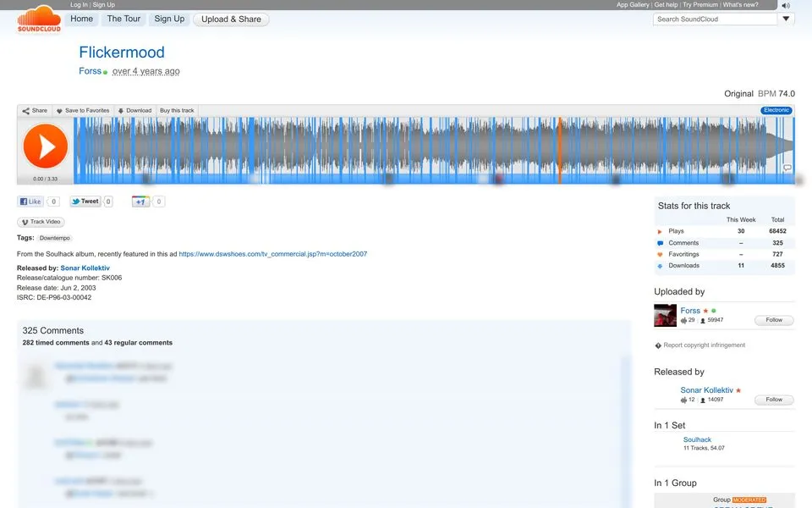Image resolution: width=812 pixels, height=508 pixels.
Task: Click the SoundCloud logo
Action: 39,19
